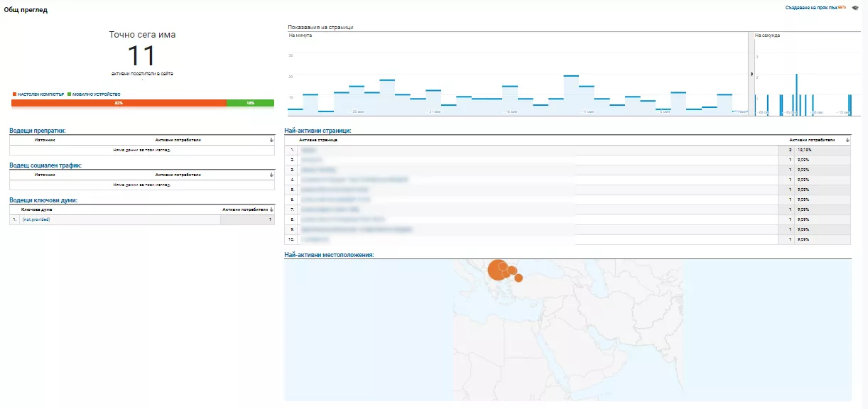This screenshot has height=409, width=868.
Task: Sort the Водещ социален трафик table by its arrow
Action: (271, 174)
